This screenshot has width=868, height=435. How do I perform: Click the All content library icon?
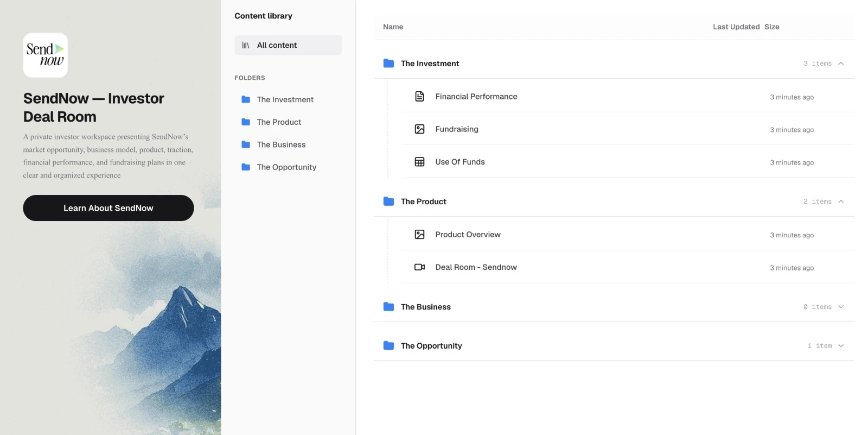point(246,45)
